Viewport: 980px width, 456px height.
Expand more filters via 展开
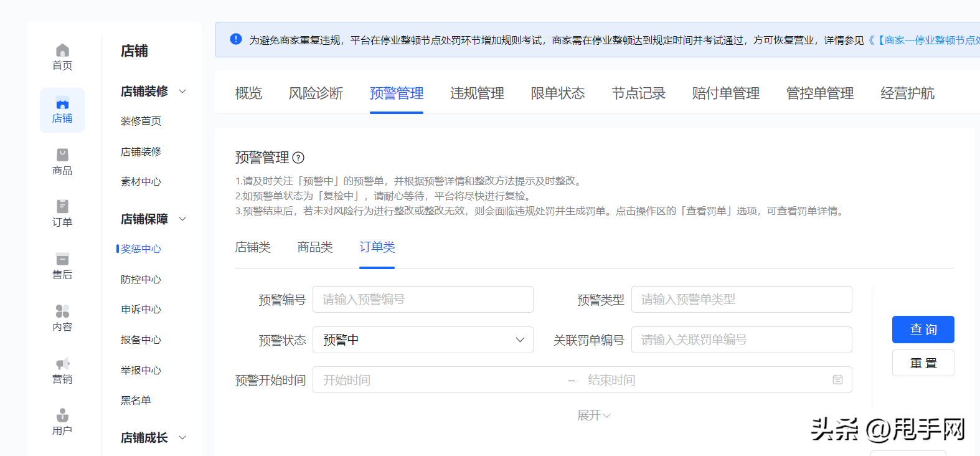(593, 415)
